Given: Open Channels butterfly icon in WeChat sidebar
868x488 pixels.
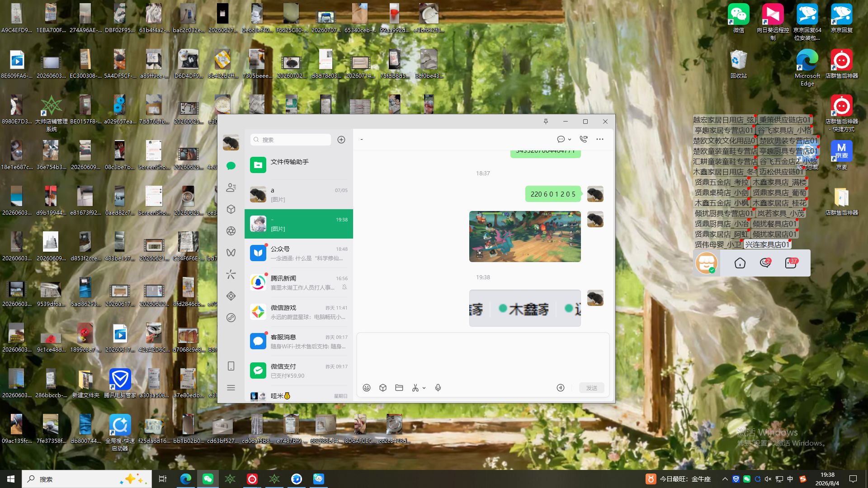Looking at the screenshot, I should pyautogui.click(x=231, y=253).
